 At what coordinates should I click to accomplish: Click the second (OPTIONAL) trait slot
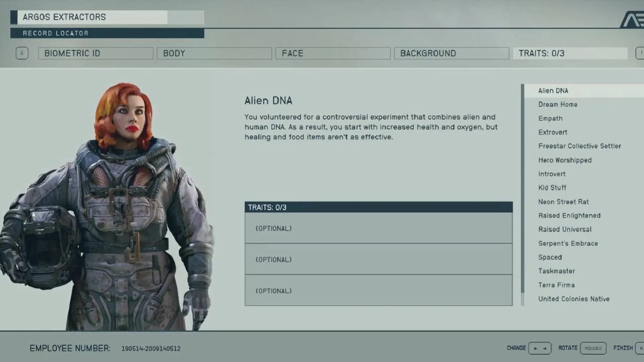tap(379, 260)
